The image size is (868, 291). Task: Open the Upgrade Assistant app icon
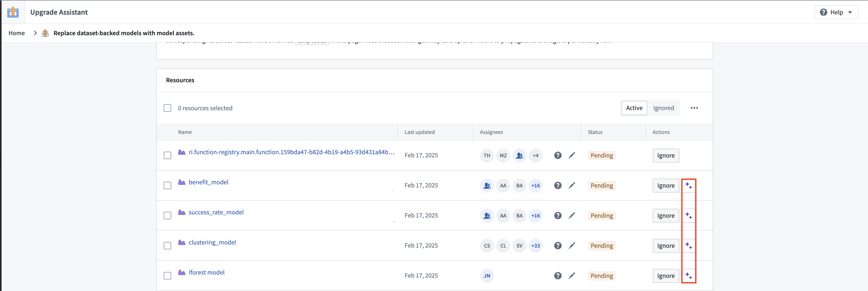coord(13,12)
